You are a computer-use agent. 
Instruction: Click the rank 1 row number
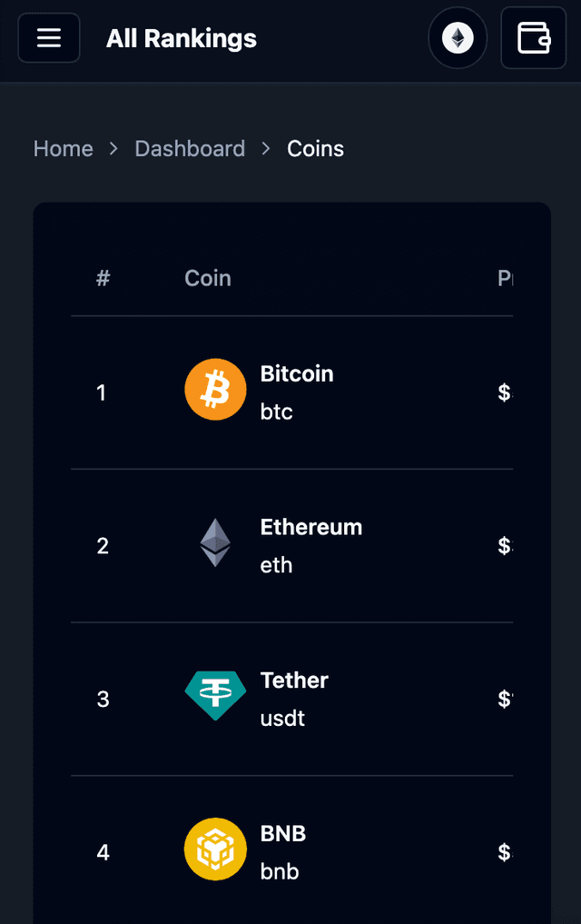102,392
